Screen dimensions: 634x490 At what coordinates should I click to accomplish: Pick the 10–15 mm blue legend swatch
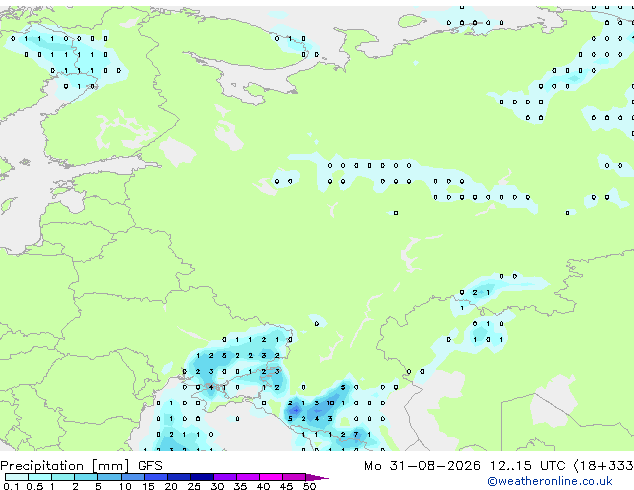[x=132, y=477]
